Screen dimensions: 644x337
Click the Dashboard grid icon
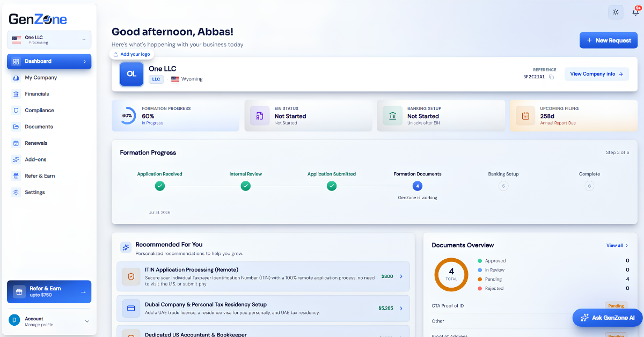pyautogui.click(x=16, y=61)
